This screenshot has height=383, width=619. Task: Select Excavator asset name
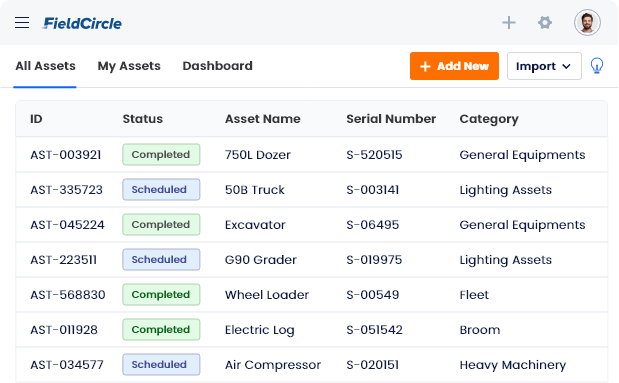255,225
